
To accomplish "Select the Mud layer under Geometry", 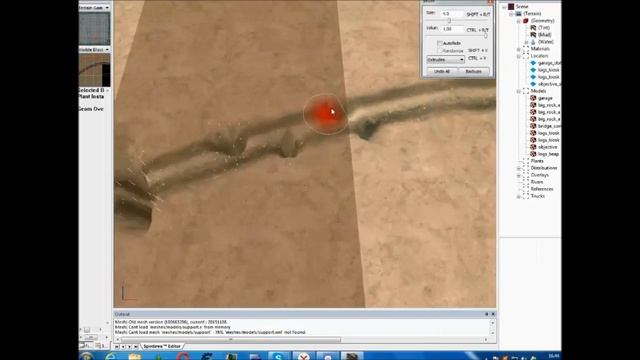I will point(544,35).
